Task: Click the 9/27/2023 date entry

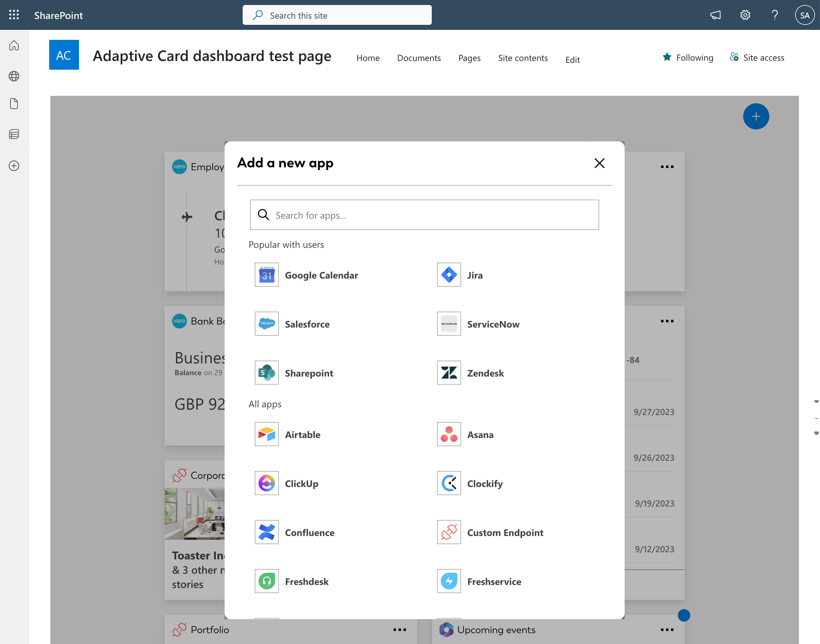Action: (654, 412)
